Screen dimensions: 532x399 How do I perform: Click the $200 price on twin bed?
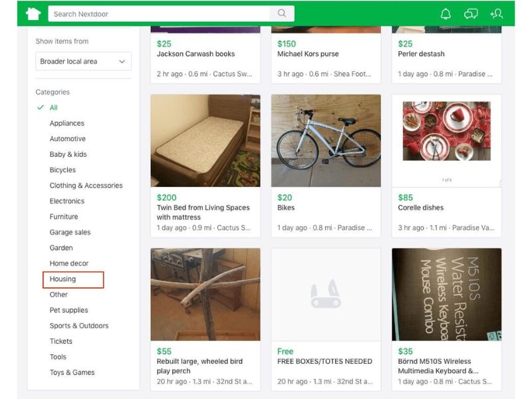click(x=167, y=198)
